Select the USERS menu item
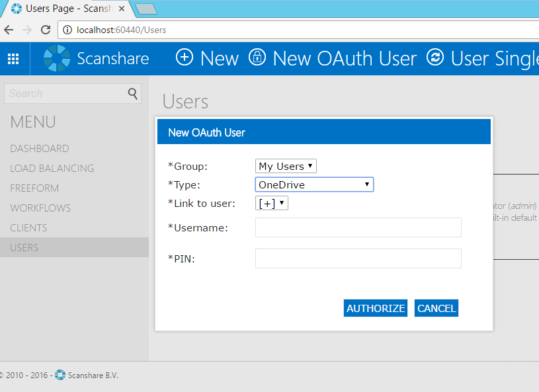Image resolution: width=539 pixels, height=392 pixels. (x=74, y=247)
